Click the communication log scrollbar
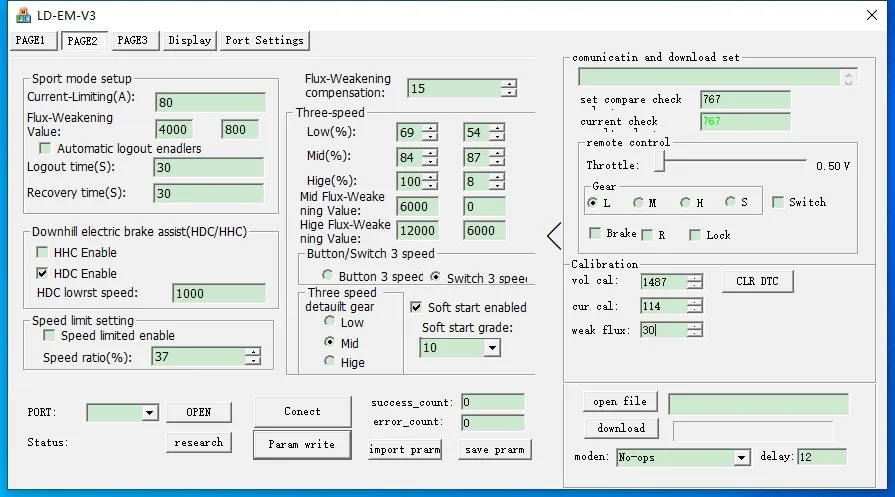 coord(848,78)
